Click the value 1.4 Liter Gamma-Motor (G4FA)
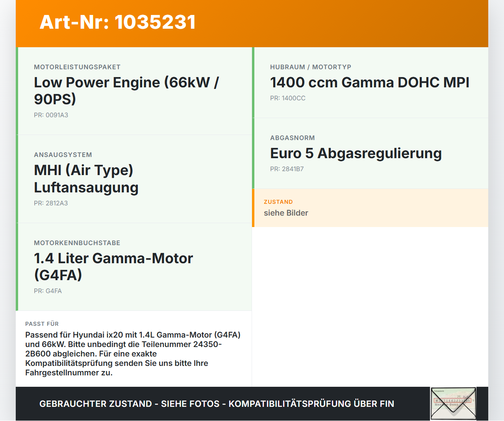504x421 pixels. coord(113,267)
